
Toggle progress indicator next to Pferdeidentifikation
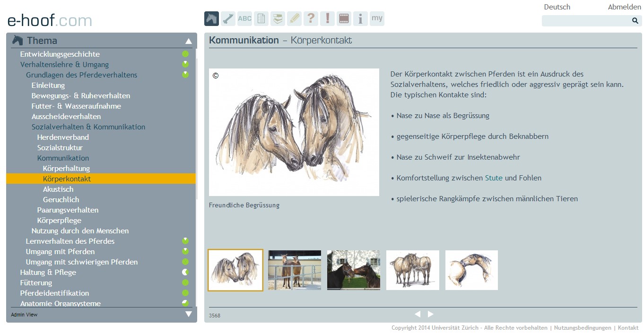pos(185,293)
